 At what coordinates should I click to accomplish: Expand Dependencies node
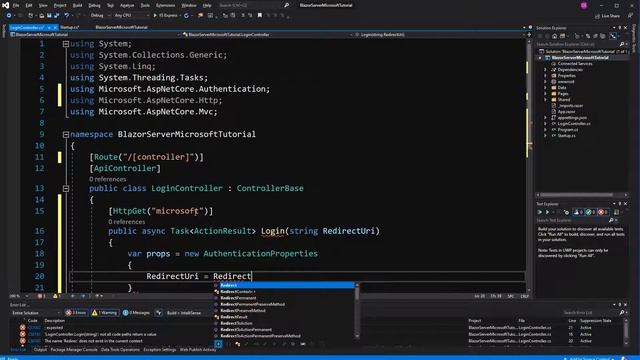click(x=545, y=70)
